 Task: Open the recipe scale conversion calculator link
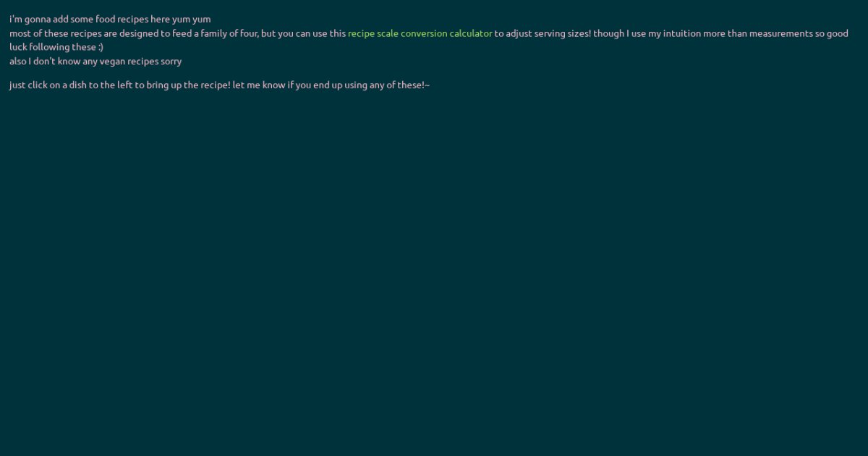(x=420, y=33)
